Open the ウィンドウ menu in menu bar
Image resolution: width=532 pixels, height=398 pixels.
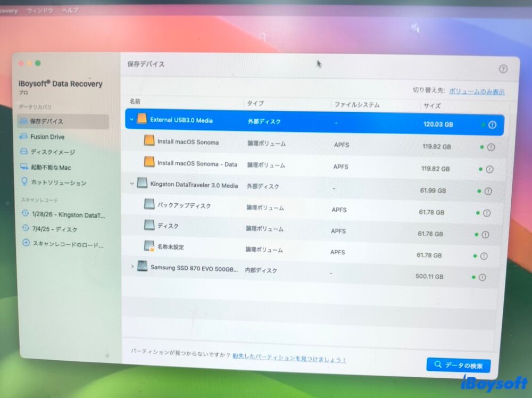39,10
